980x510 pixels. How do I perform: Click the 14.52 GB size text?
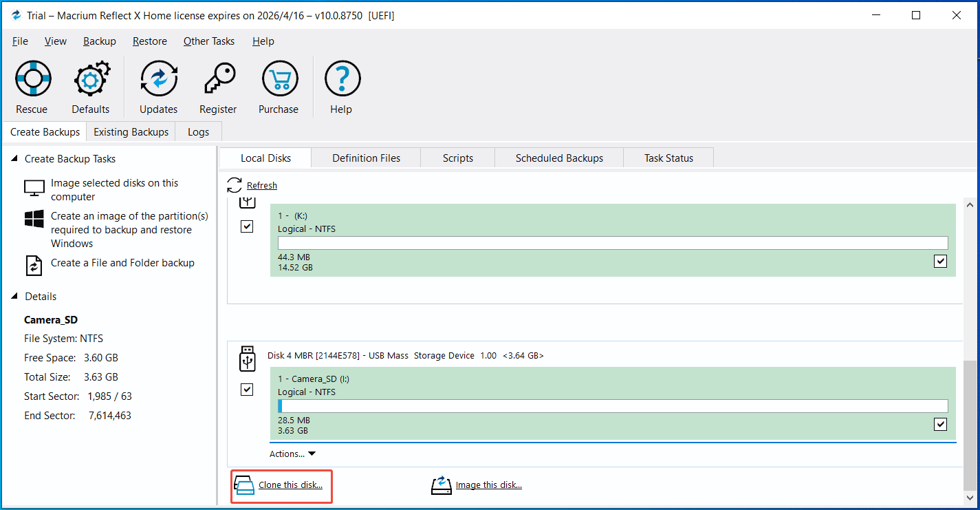pos(295,267)
